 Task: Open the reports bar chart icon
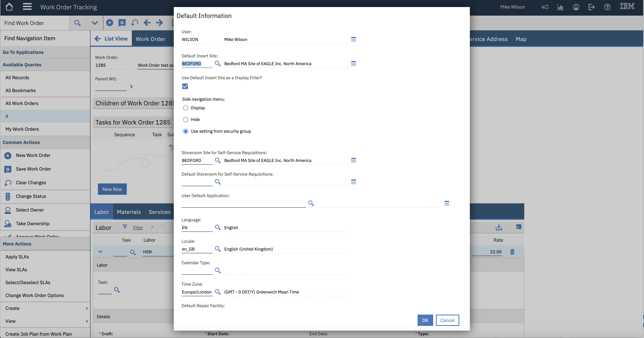click(560, 7)
